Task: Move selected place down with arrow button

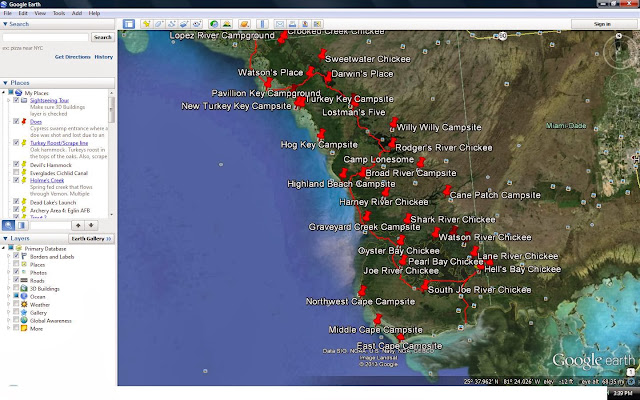Action: (91, 225)
